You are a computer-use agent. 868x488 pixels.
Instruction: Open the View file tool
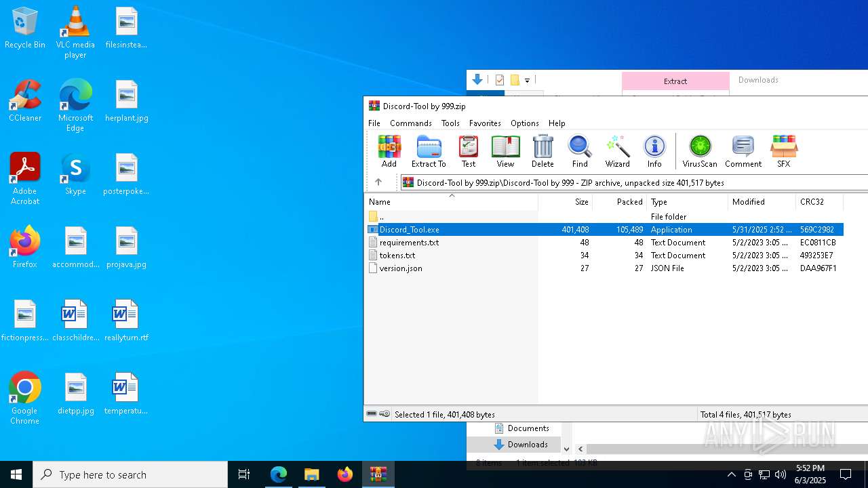(x=505, y=151)
